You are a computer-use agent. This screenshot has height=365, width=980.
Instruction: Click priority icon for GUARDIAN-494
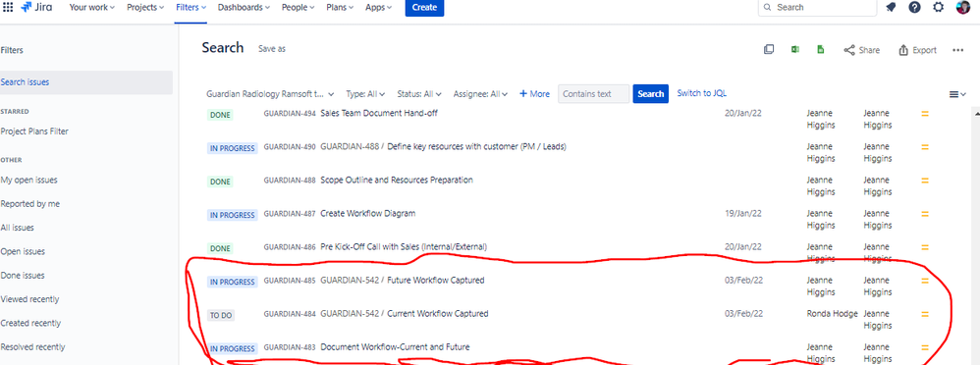tap(925, 114)
